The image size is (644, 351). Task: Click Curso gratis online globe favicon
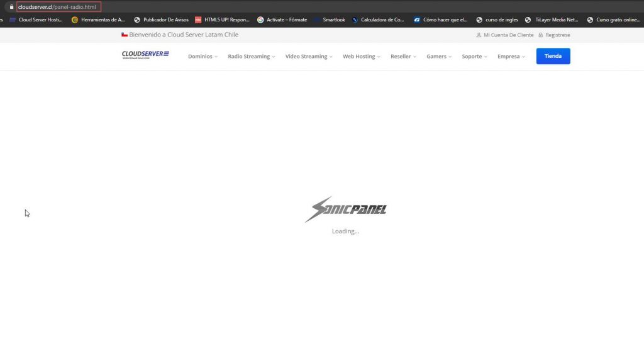point(590,19)
